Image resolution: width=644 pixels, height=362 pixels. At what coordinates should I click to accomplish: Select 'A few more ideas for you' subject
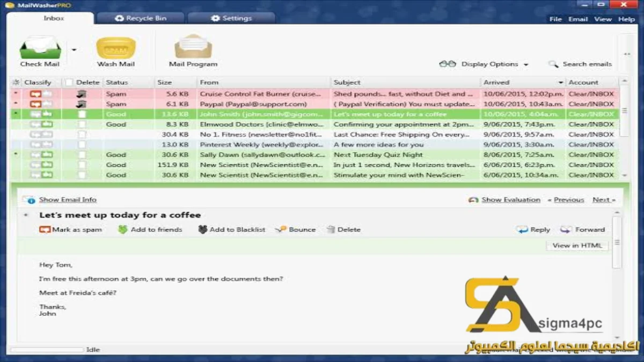[378, 145]
